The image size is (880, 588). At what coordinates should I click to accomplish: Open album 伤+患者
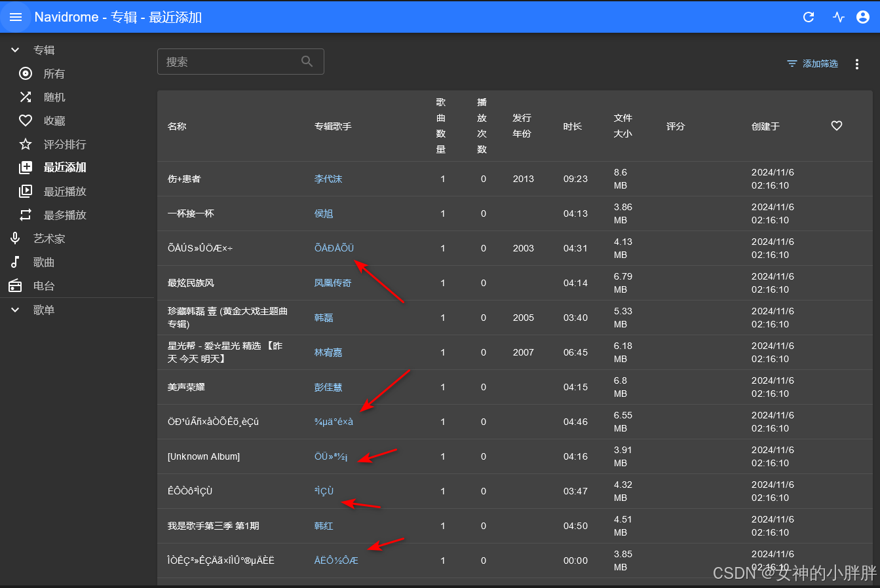pyautogui.click(x=184, y=179)
